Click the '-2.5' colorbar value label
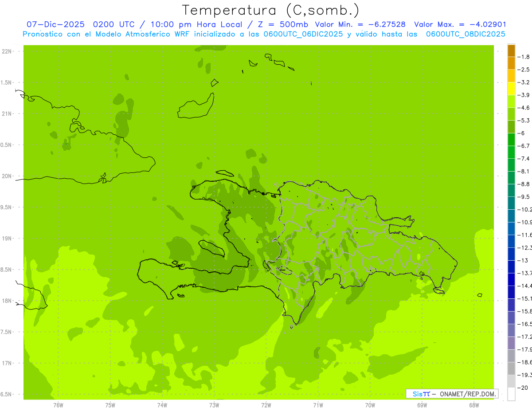 tap(524, 70)
